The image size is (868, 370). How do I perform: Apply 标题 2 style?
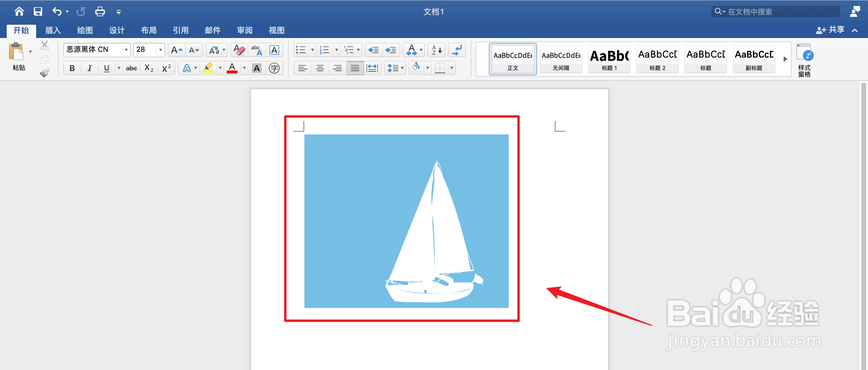(x=657, y=59)
